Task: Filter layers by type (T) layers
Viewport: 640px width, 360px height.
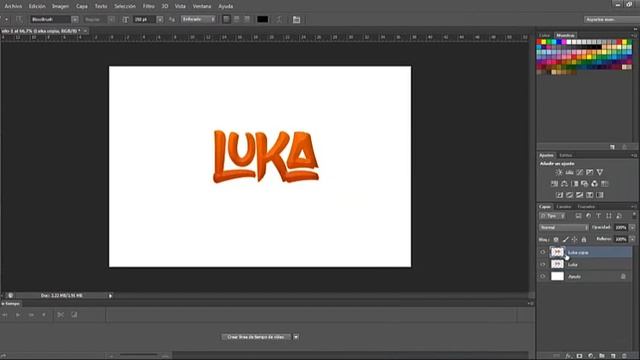Action: pyautogui.click(x=598, y=216)
